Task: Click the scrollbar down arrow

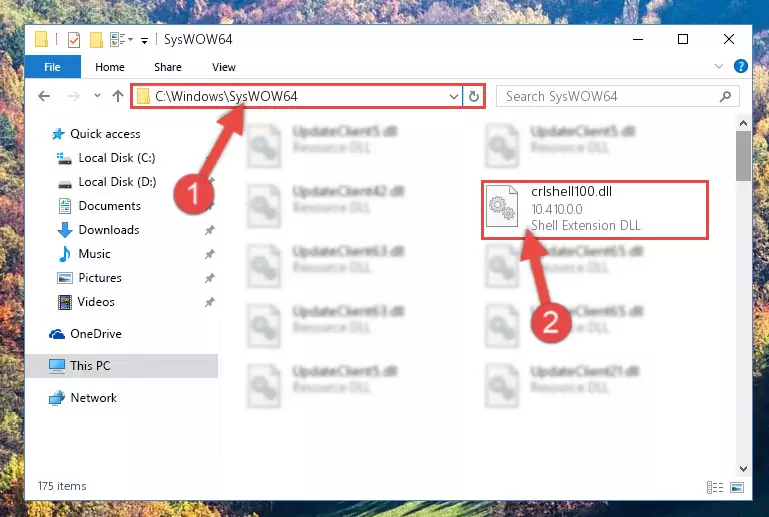Action: point(743,469)
